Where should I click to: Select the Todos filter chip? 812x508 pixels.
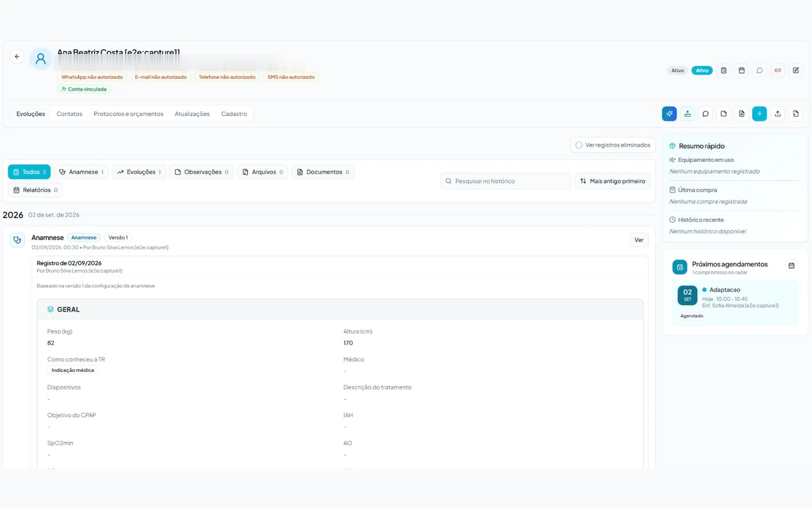[29, 172]
